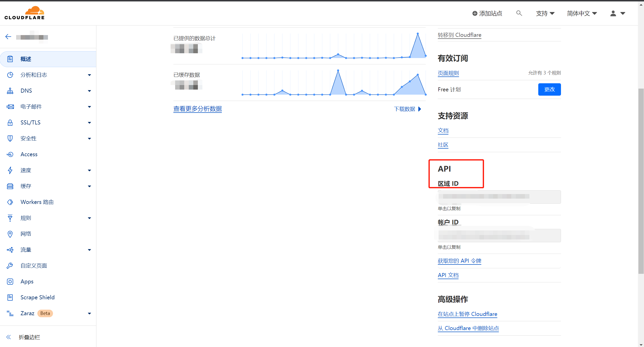
Task: Click the 更改 plan button
Action: coord(549,89)
